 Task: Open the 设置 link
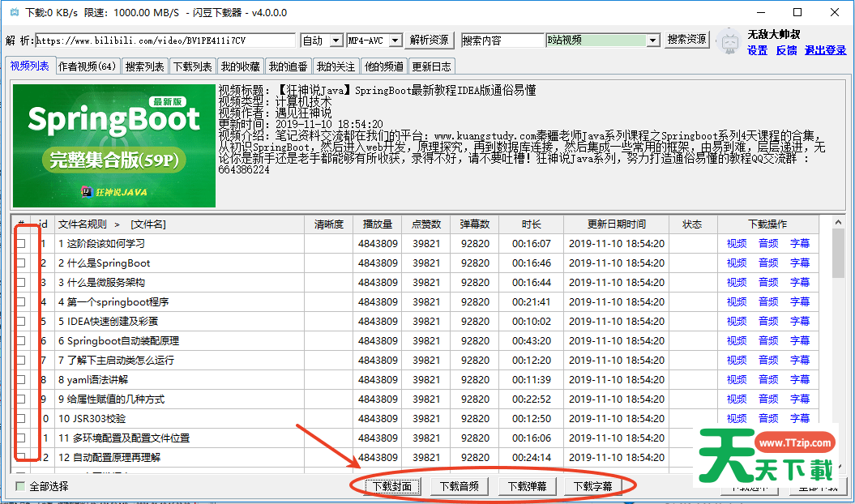[x=757, y=50]
